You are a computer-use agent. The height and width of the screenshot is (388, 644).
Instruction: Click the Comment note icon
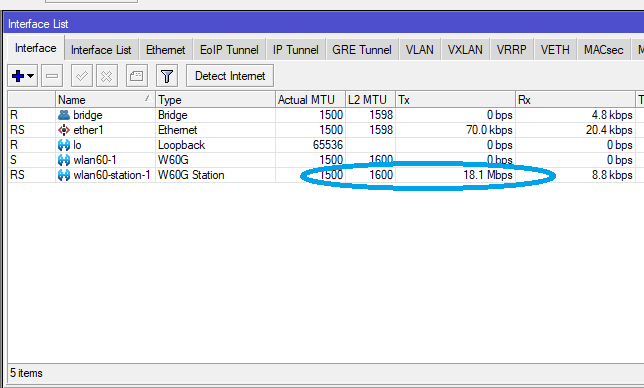(136, 76)
